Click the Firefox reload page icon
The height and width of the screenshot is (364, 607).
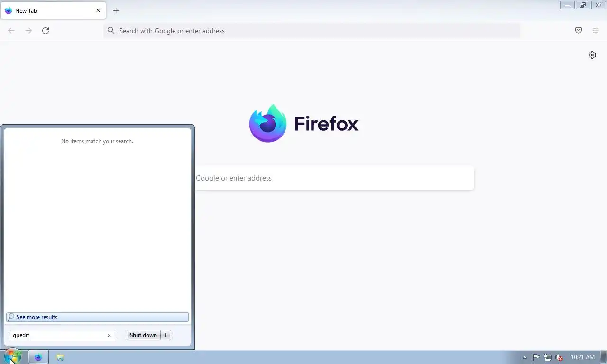46,31
